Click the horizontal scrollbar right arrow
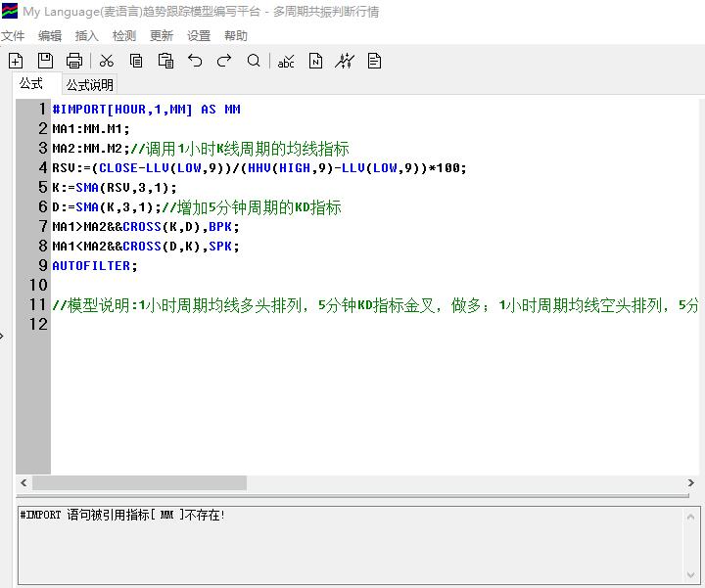 pyautogui.click(x=691, y=482)
